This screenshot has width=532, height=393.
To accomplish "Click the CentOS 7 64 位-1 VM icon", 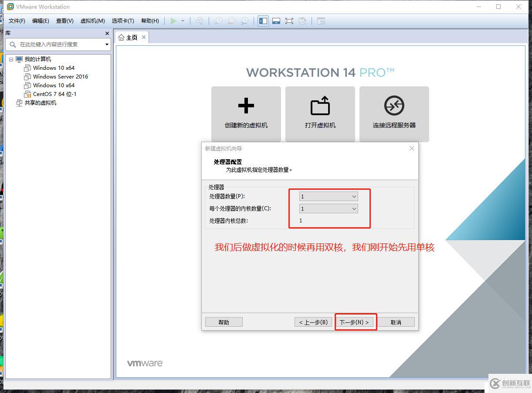I will pos(27,94).
